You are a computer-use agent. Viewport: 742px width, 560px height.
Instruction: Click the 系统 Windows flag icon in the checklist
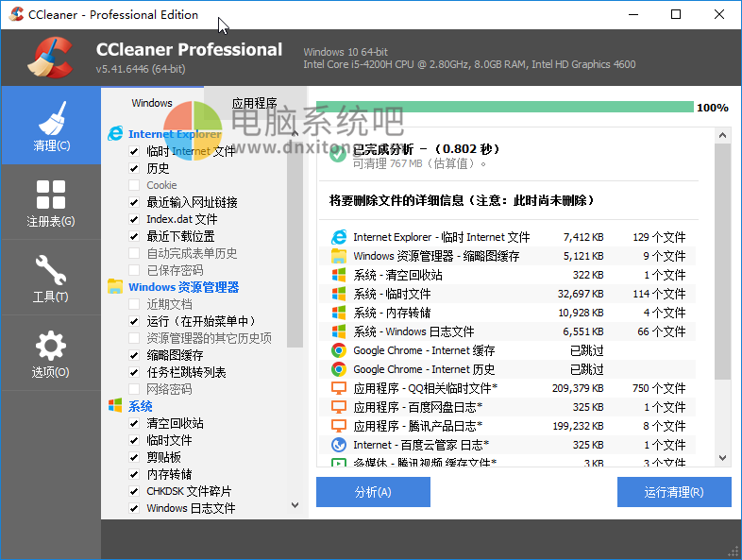(115, 406)
